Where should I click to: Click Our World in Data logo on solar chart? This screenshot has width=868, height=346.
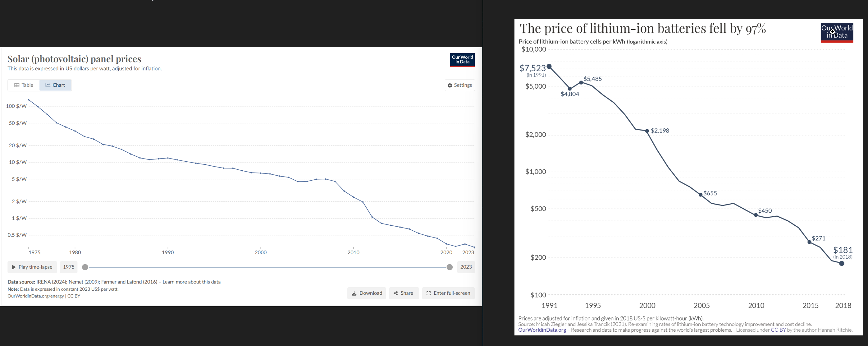tap(462, 60)
